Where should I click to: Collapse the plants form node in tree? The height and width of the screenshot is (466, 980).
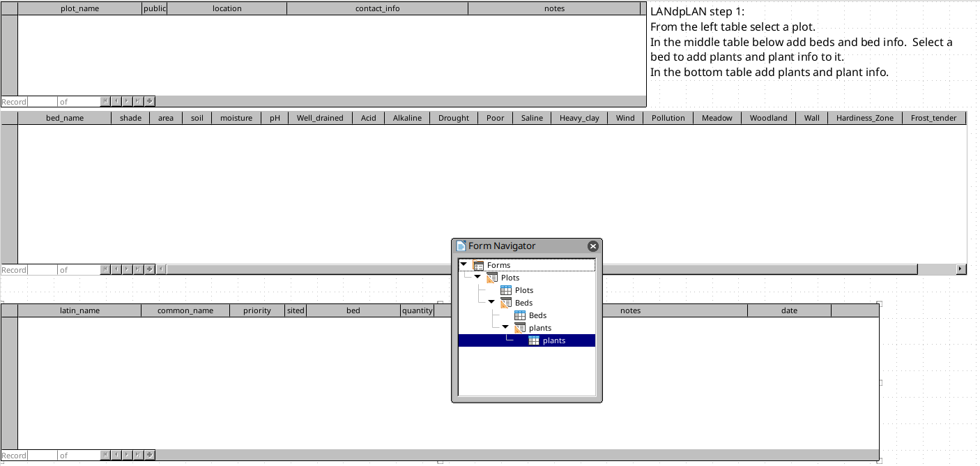click(505, 327)
